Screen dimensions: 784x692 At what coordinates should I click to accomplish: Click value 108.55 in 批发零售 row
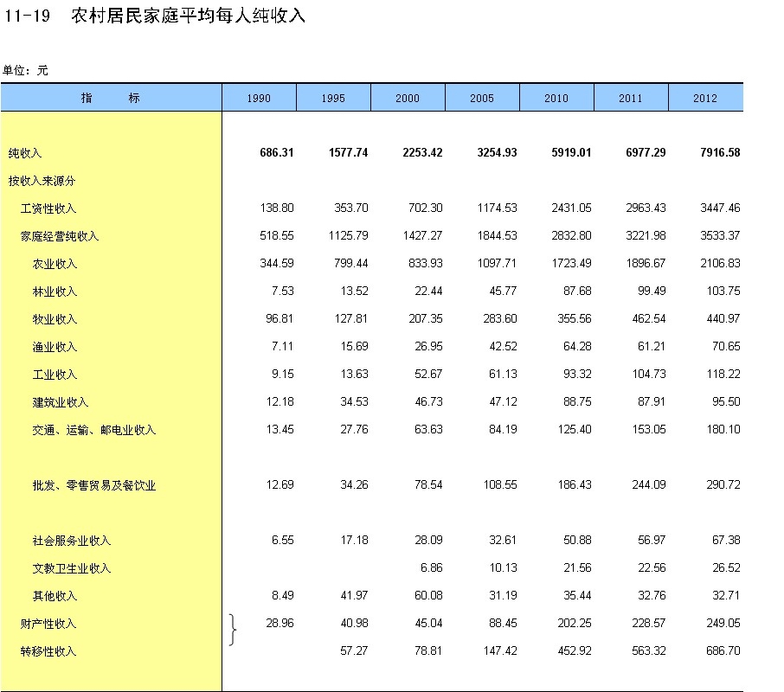(x=500, y=484)
